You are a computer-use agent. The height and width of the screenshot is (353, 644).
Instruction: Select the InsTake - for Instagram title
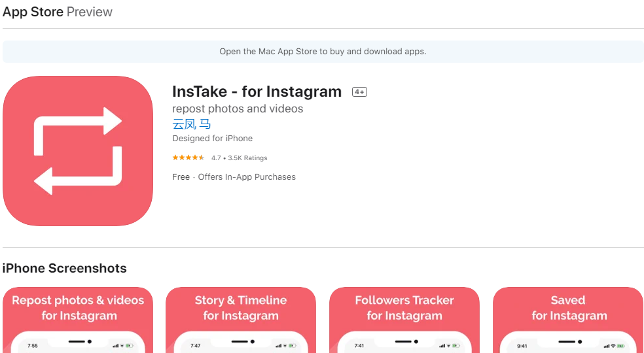(x=257, y=92)
